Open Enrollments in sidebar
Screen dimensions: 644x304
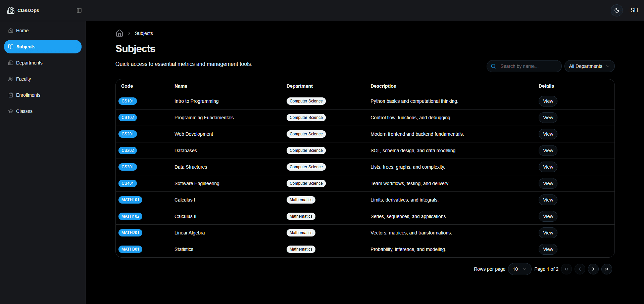tap(43, 95)
